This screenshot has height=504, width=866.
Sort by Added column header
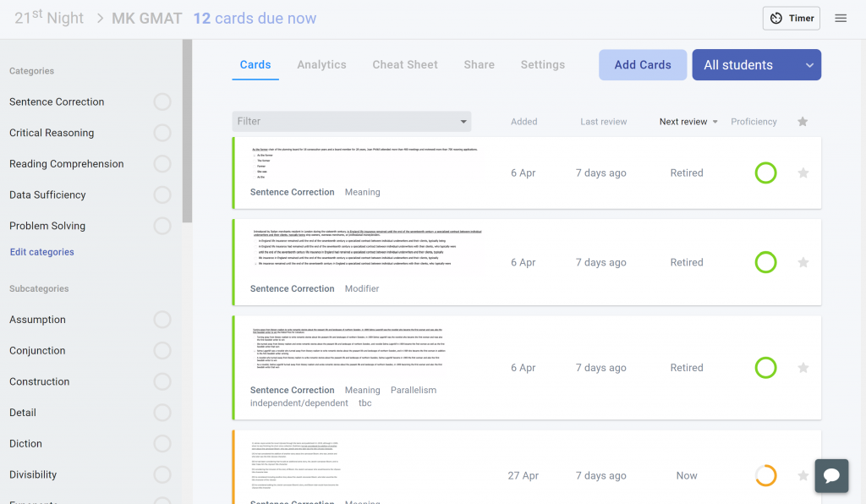[523, 122]
